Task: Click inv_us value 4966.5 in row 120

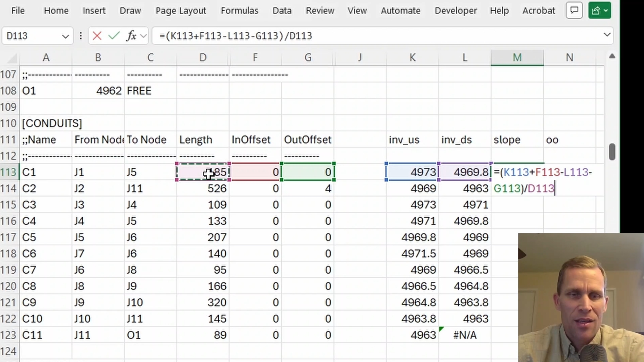Action: pyautogui.click(x=412, y=286)
